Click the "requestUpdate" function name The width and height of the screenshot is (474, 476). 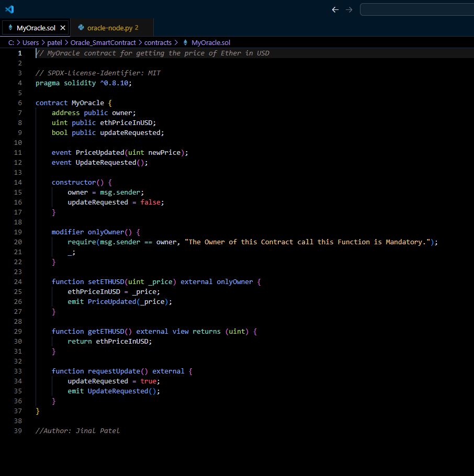point(114,371)
